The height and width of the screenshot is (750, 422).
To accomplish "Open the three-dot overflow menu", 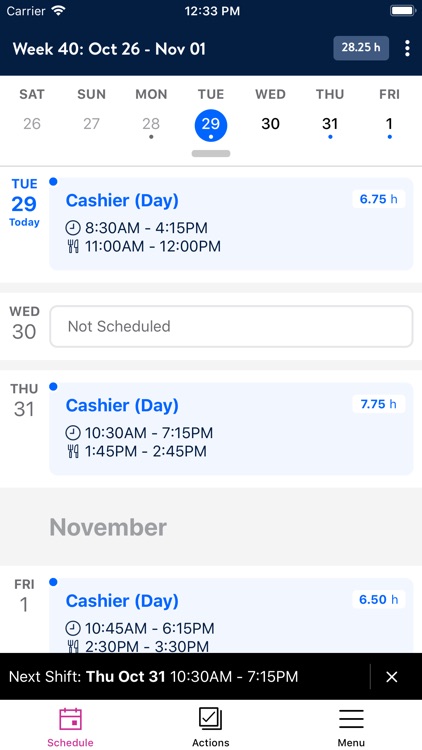I will click(x=407, y=48).
